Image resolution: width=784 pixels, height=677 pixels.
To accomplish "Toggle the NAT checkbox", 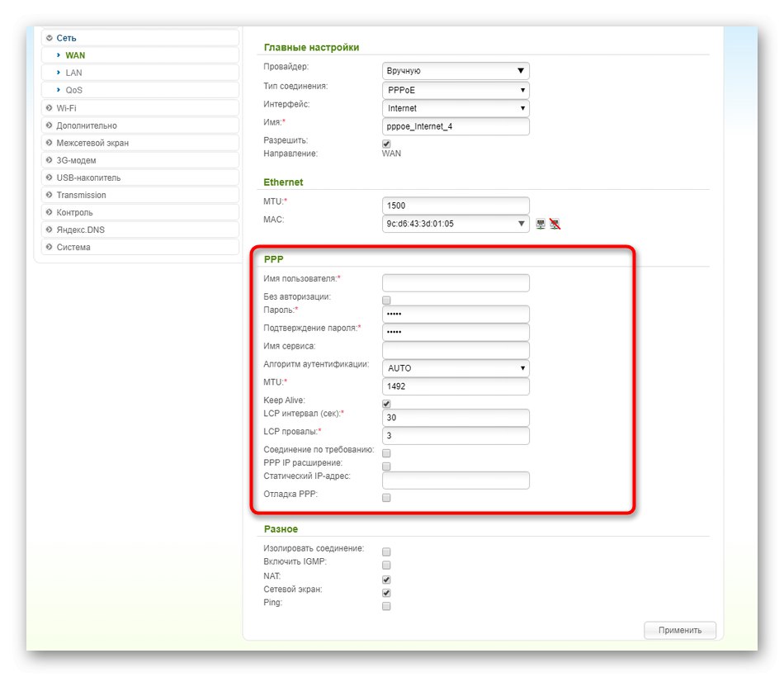I will coord(386,580).
